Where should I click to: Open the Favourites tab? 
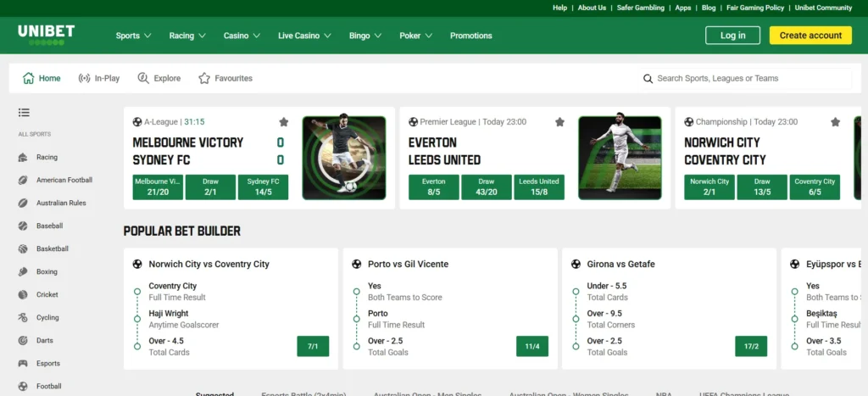tap(225, 78)
